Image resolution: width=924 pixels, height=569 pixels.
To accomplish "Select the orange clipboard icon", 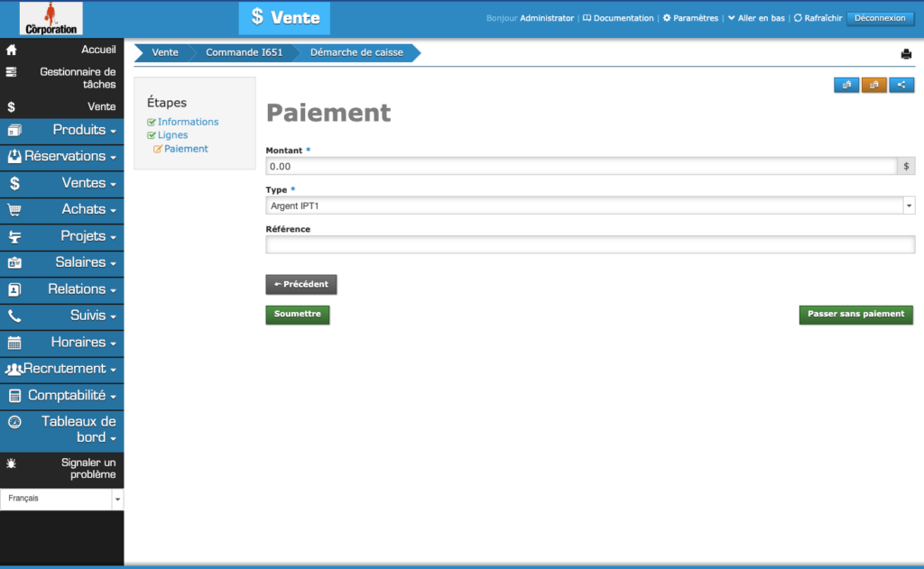I will 873,84.
